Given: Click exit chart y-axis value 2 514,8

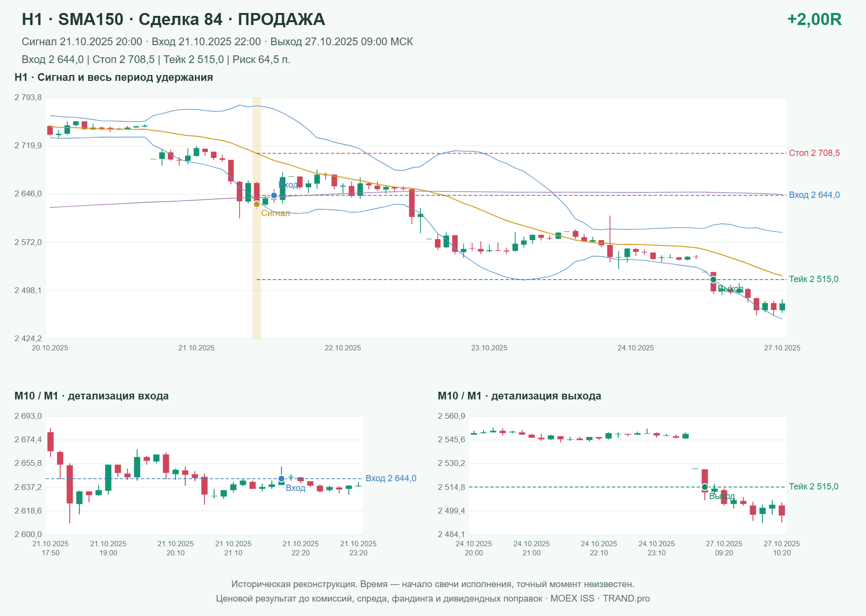Looking at the screenshot, I should coord(451,488).
